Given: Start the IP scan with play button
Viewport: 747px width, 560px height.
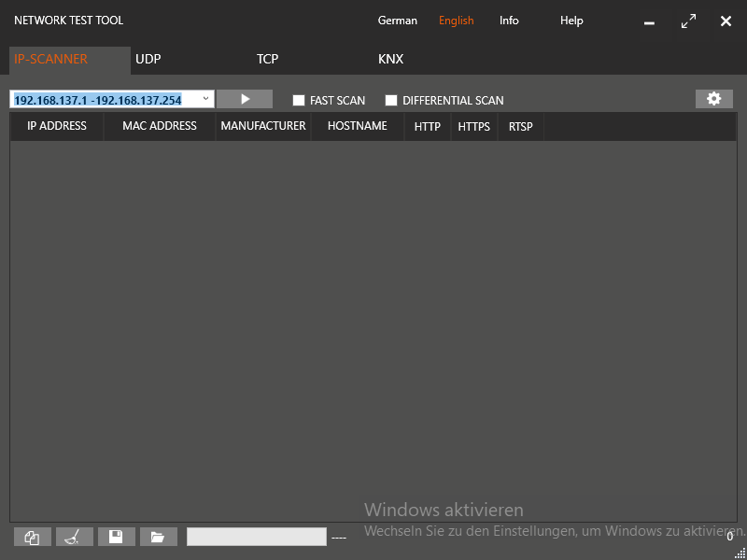Looking at the screenshot, I should pos(245,99).
